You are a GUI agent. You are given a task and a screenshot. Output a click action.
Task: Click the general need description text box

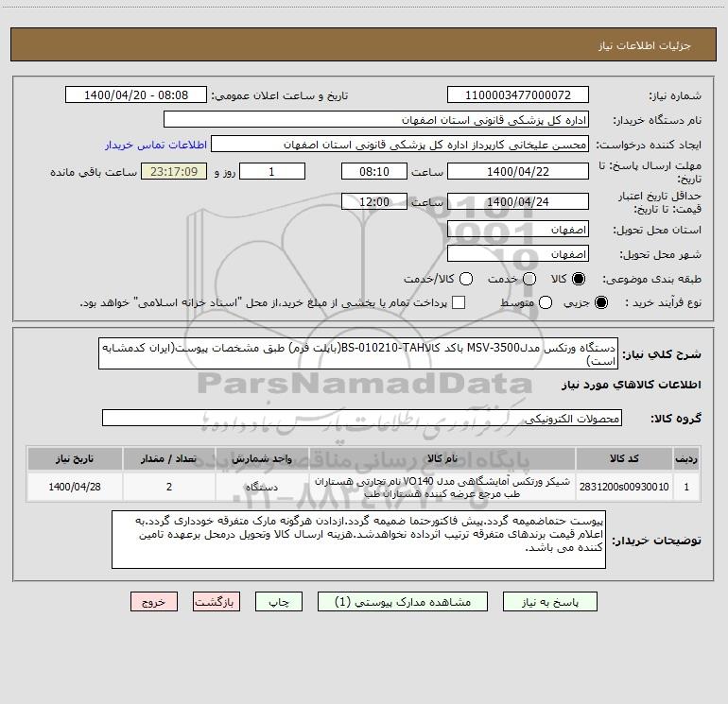coord(358,353)
